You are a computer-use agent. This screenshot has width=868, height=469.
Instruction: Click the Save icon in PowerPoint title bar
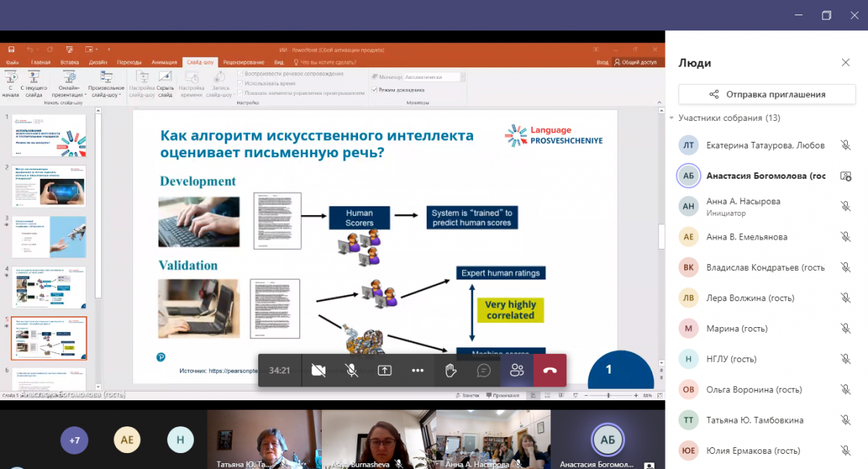click(12, 49)
